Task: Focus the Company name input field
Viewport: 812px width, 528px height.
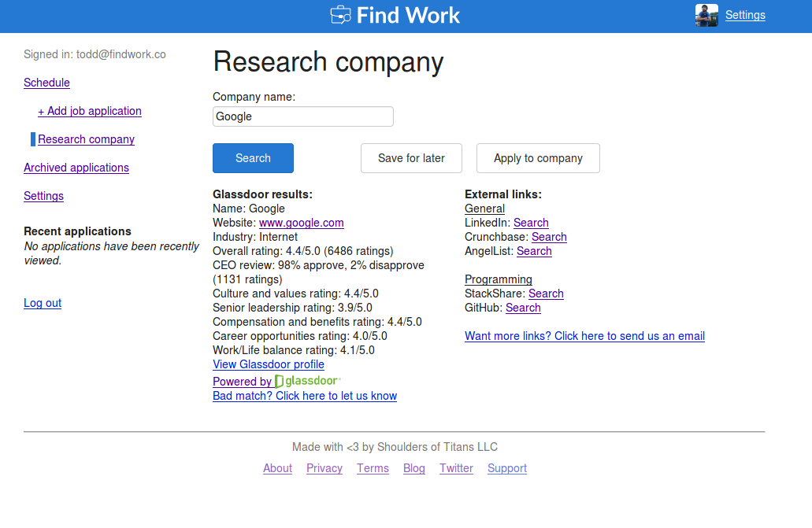Action: [x=303, y=116]
